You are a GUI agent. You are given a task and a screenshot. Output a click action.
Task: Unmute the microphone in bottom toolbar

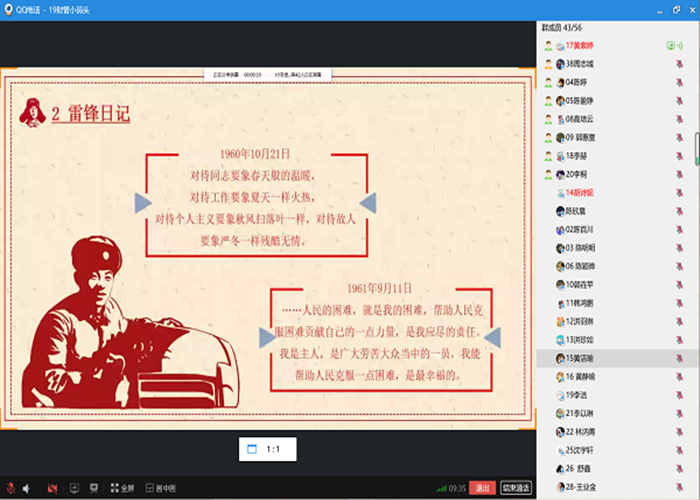click(11, 488)
